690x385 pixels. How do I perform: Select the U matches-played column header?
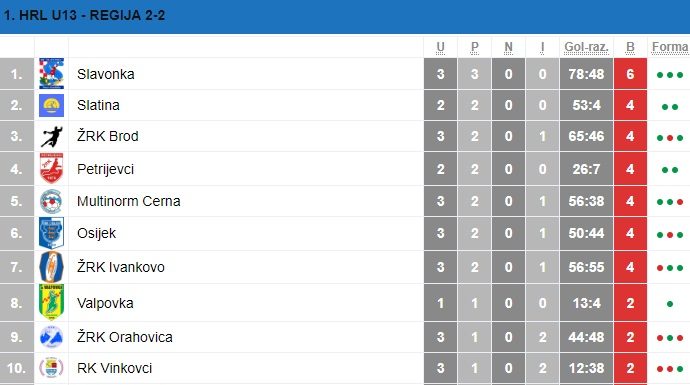coord(440,48)
